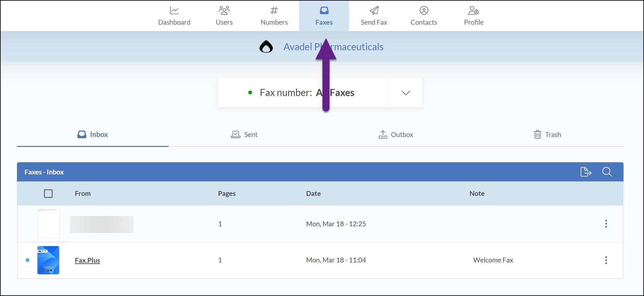Click the Inbox tray icon
644x296 pixels.
pos(82,134)
